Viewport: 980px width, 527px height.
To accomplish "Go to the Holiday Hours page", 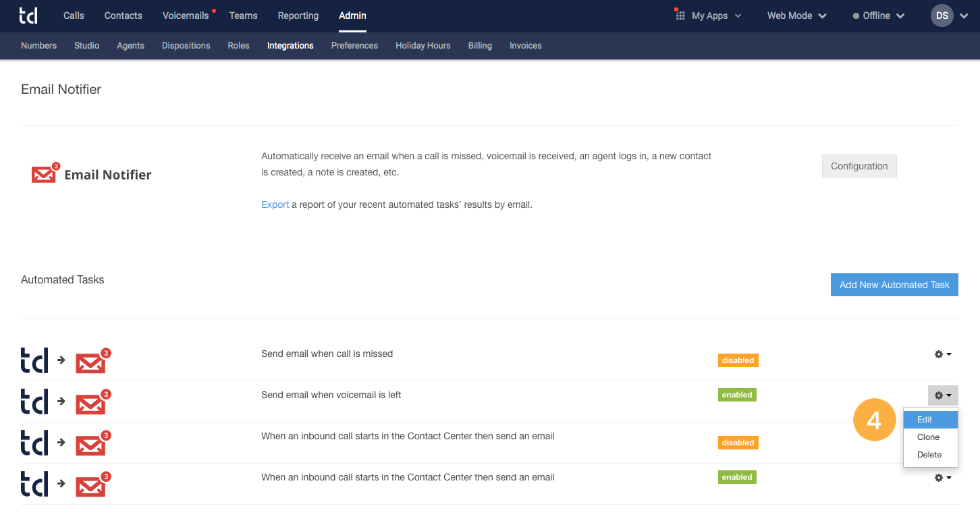I will [423, 46].
